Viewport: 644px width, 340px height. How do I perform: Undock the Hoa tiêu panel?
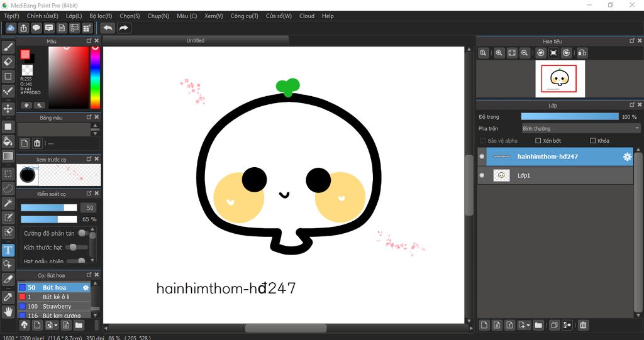[x=632, y=40]
